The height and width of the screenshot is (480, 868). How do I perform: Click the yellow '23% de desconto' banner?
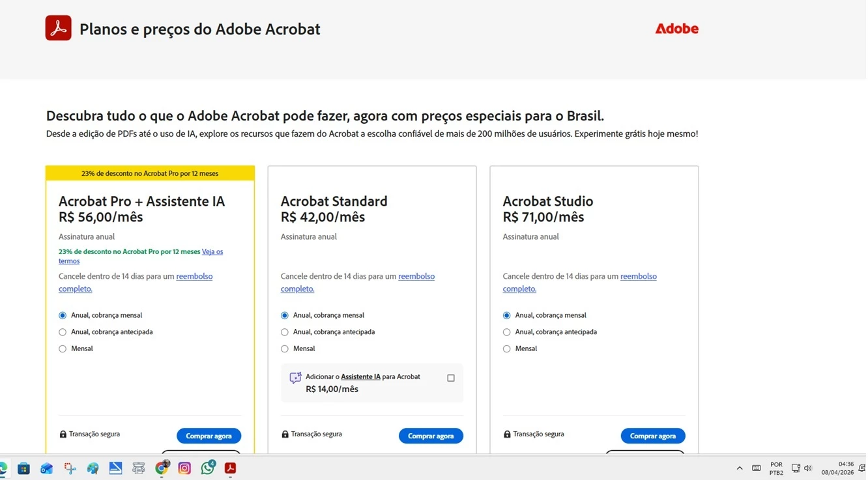coord(150,173)
